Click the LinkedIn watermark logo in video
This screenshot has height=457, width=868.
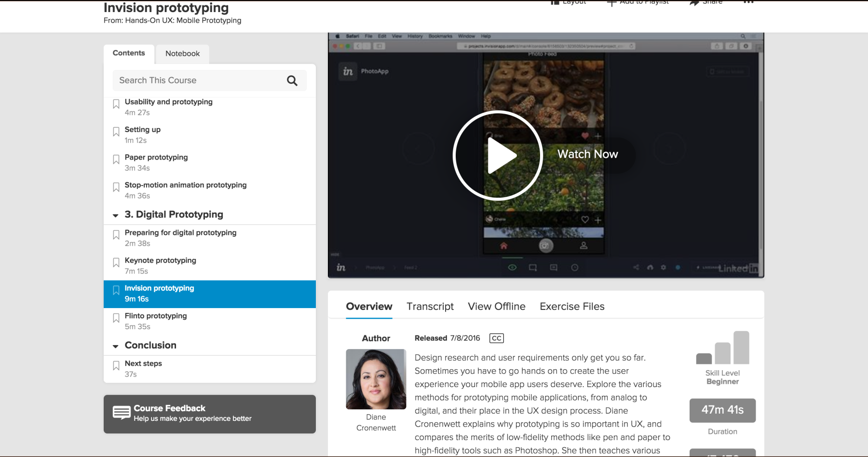tap(738, 269)
